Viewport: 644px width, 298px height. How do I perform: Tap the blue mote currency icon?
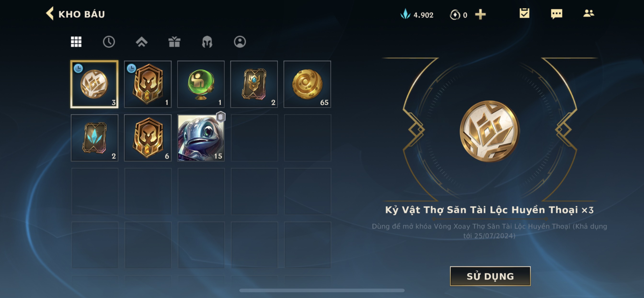tap(405, 14)
